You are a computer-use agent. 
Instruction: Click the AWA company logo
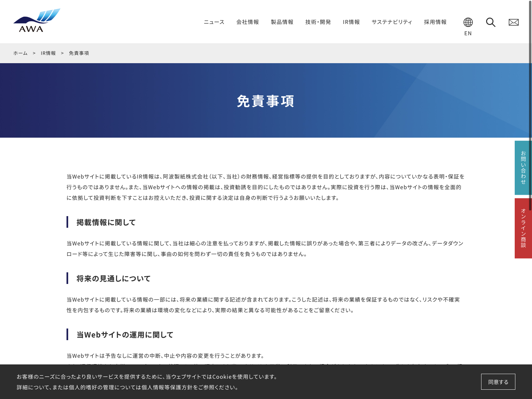tap(37, 21)
